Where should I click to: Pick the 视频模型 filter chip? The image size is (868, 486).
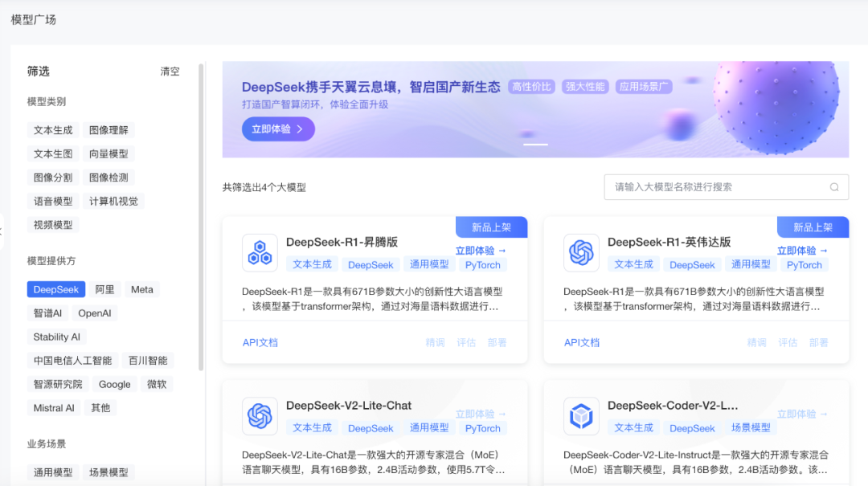click(53, 225)
